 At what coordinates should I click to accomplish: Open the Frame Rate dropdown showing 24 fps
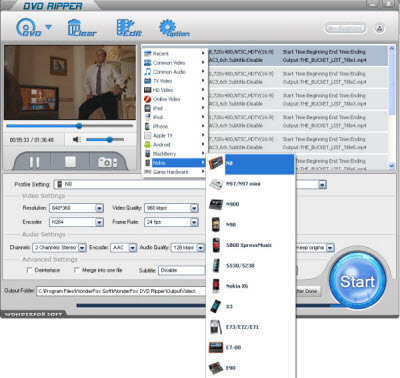171,222
